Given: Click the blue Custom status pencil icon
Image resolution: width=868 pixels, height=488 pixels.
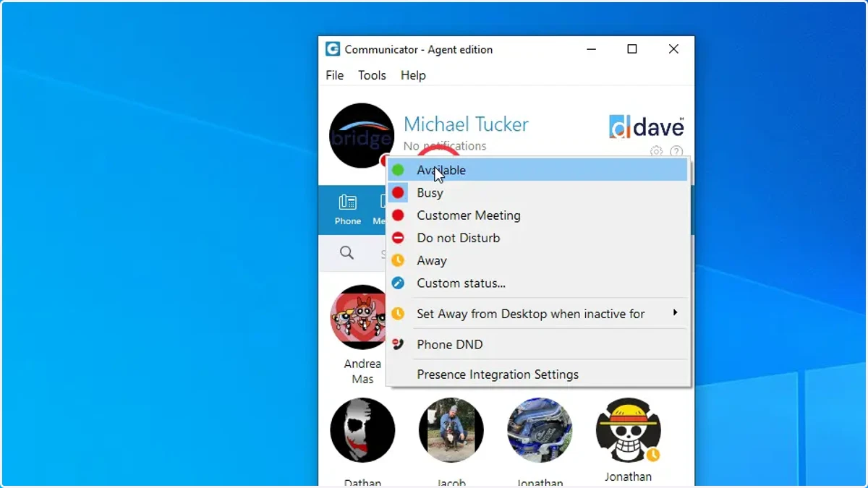Looking at the screenshot, I should 398,283.
